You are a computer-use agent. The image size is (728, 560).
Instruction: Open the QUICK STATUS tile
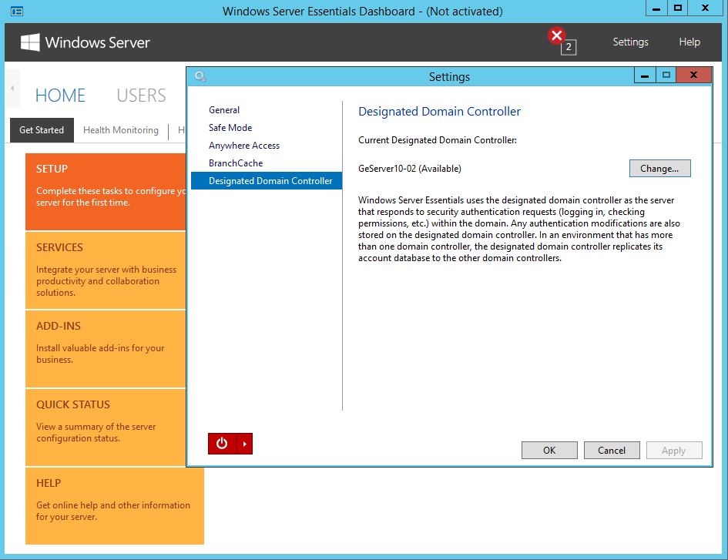click(x=106, y=428)
